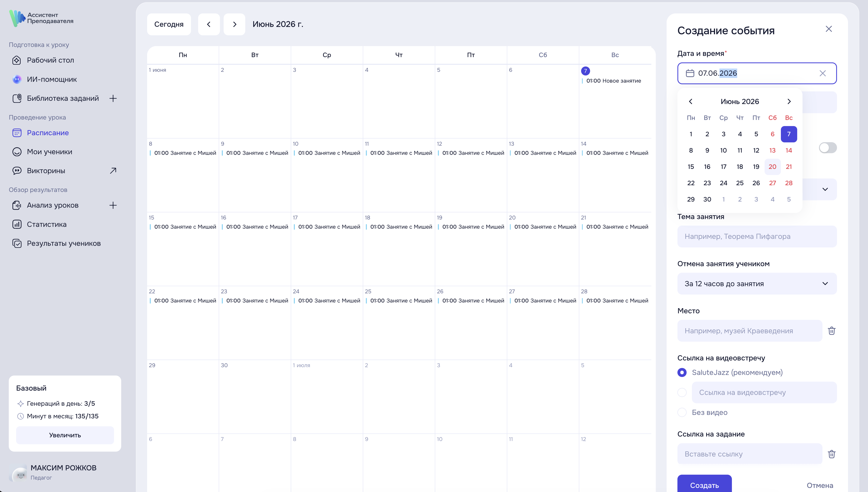
Task: Click plus icon next to Анализ уроков
Action: click(113, 205)
